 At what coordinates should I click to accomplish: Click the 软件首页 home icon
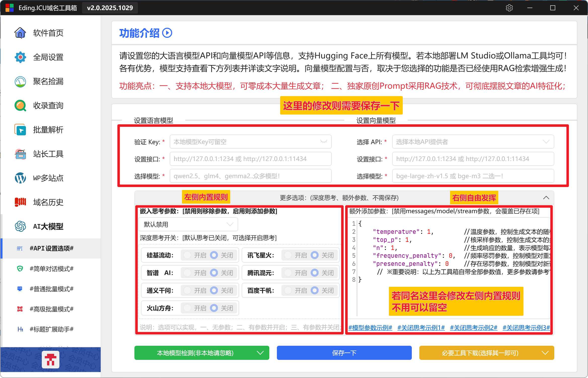click(x=20, y=33)
